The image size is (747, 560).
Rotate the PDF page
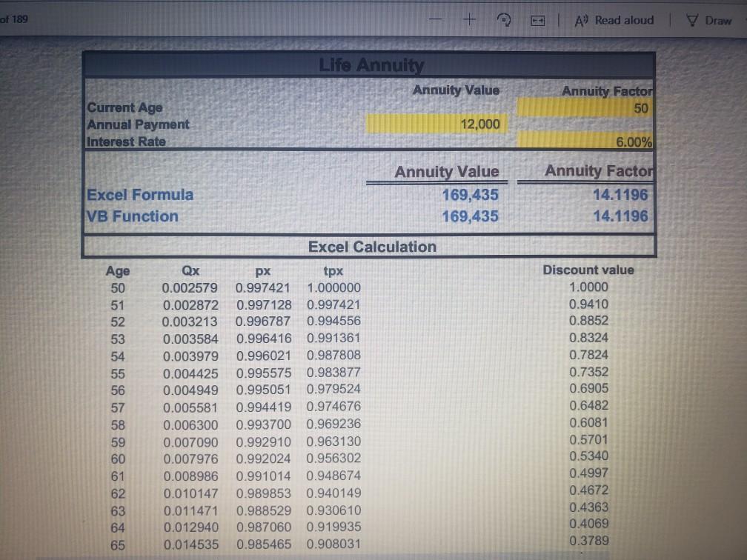pos(504,20)
